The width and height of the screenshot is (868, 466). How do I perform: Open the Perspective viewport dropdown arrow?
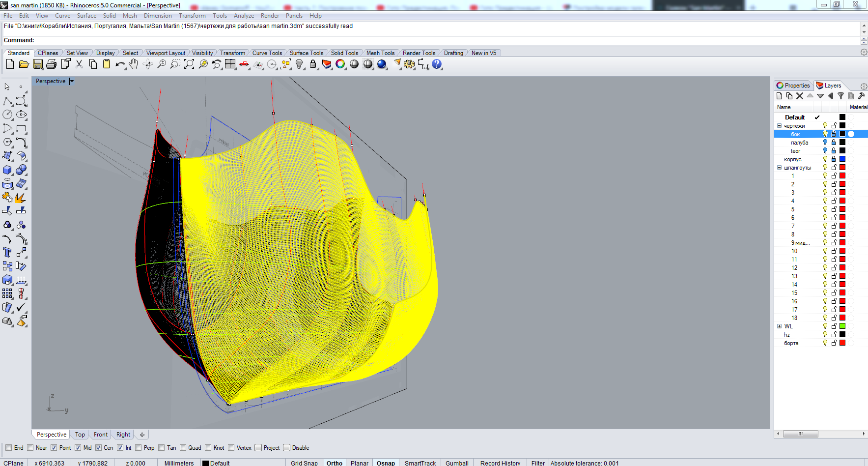coord(72,82)
